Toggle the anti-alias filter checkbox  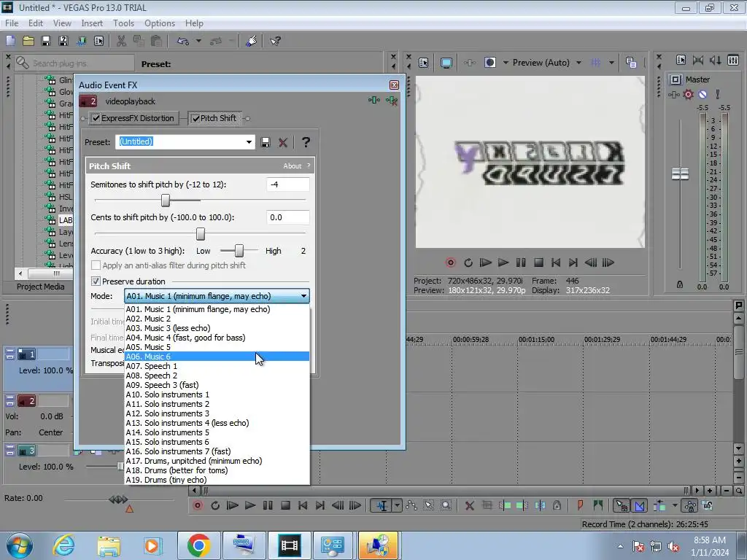coord(96,265)
